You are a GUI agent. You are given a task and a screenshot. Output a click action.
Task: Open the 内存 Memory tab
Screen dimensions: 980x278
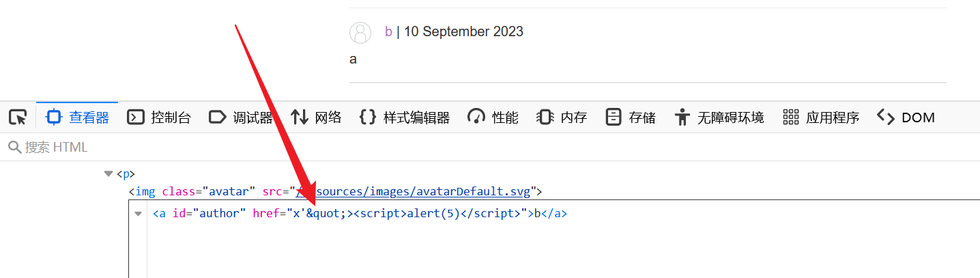[562, 117]
